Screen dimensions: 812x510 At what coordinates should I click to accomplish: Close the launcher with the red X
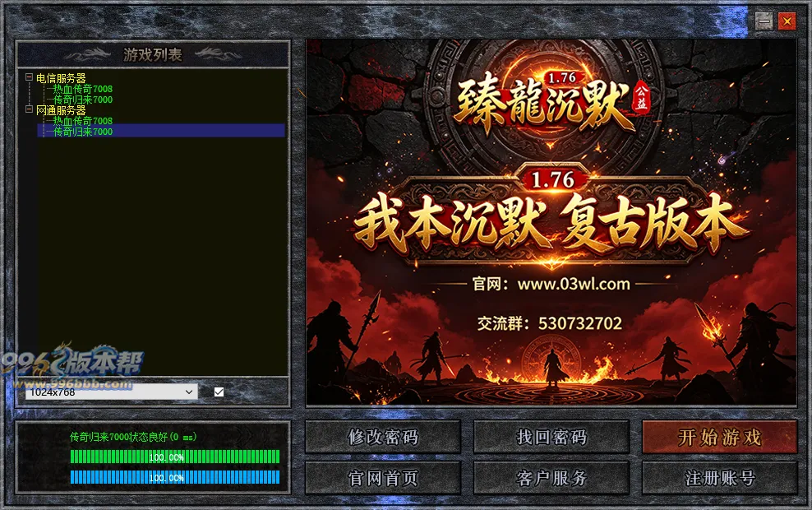click(x=787, y=21)
